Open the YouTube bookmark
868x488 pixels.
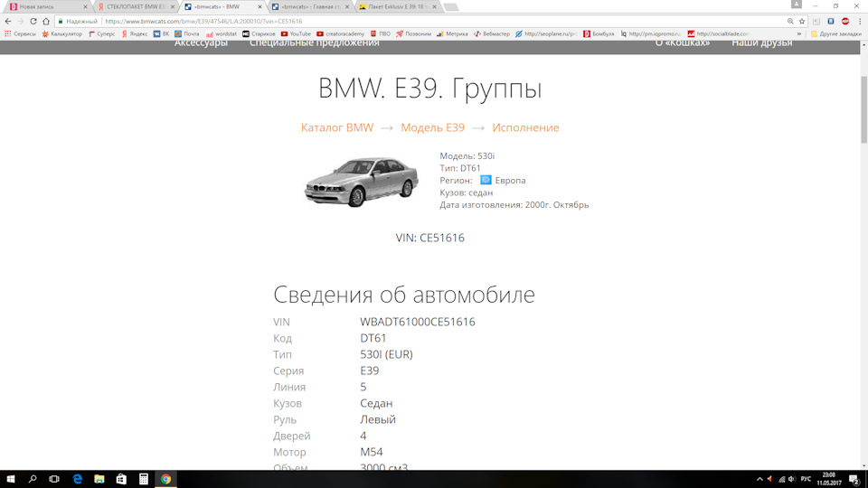(296, 33)
